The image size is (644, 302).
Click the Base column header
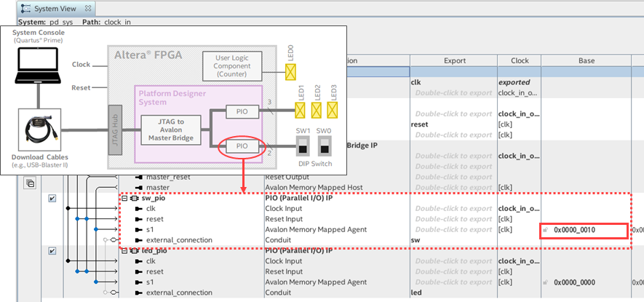pos(587,60)
